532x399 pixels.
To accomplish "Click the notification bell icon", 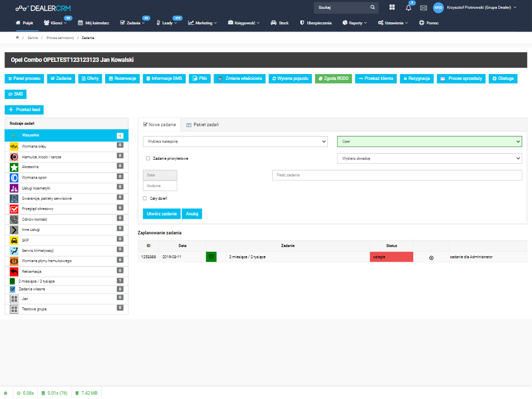I will coord(408,8).
